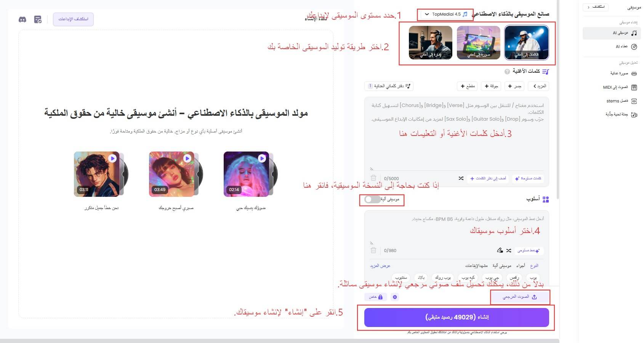Image resolution: width=644 pixels, height=343 pixels.
Task: Click the Create button with 49029 credits
Action: pyautogui.click(x=457, y=317)
